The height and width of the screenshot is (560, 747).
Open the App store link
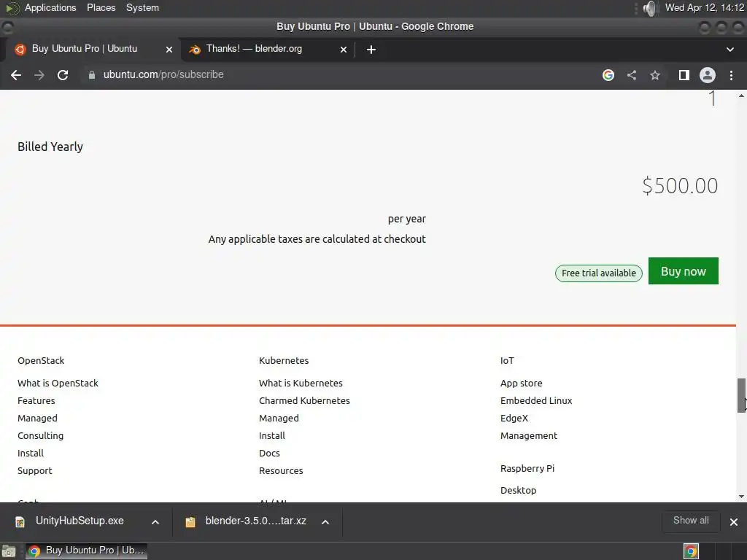521,383
